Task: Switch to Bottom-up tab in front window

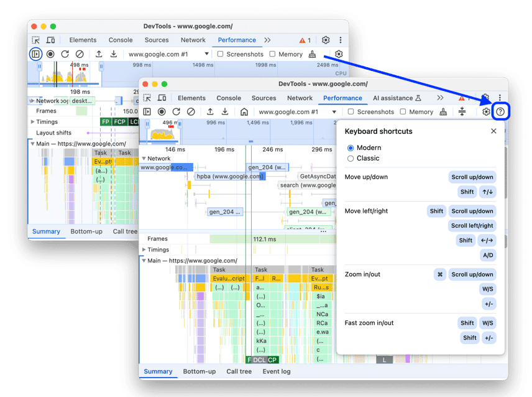Action: [x=199, y=371]
